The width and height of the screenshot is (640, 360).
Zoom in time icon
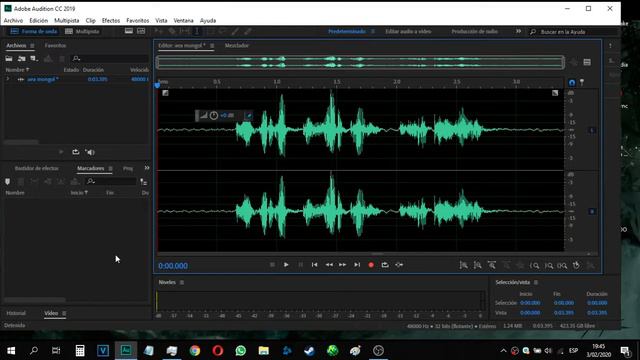(x=492, y=265)
